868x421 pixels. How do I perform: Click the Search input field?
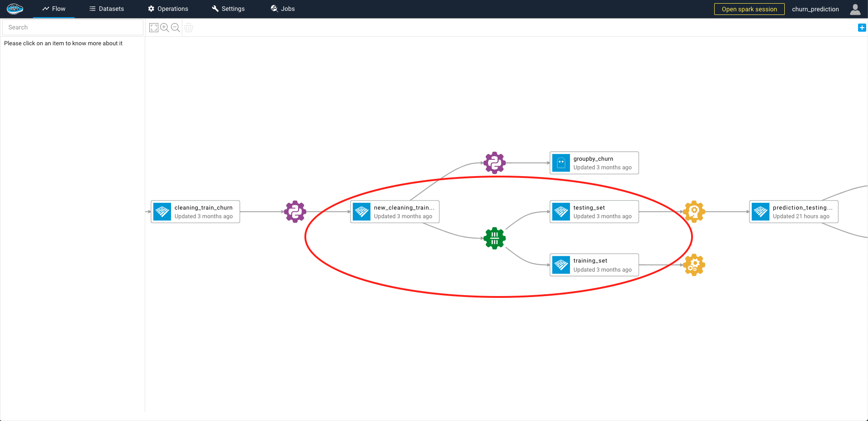[72, 27]
